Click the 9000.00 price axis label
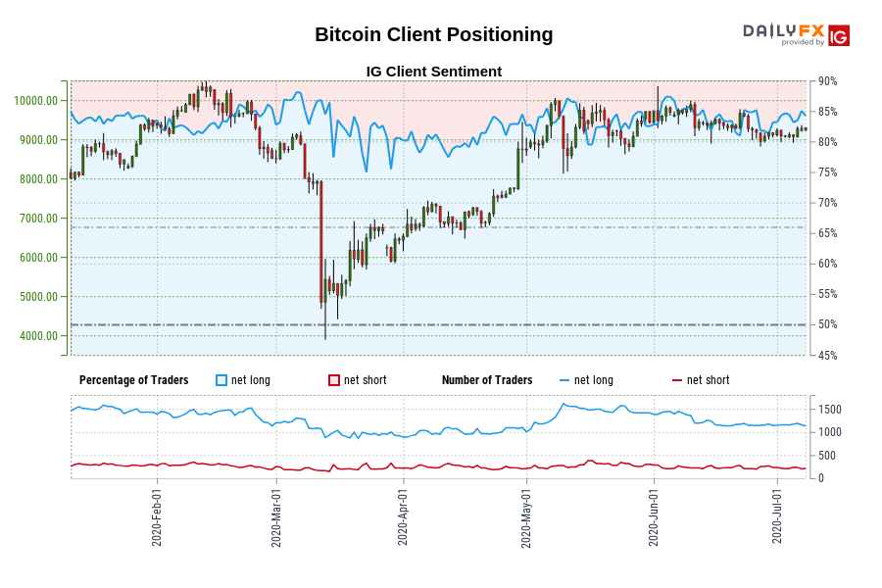Screen dimensions: 882x588 pos(39,140)
